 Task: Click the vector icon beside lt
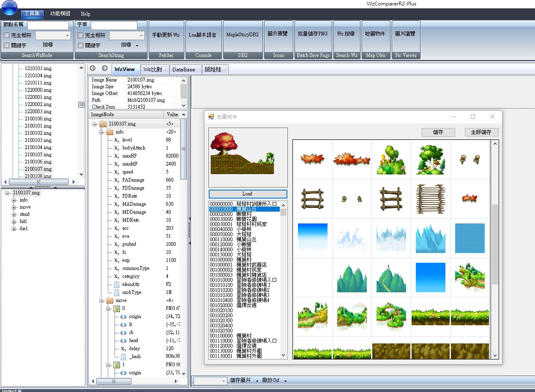tap(123, 324)
